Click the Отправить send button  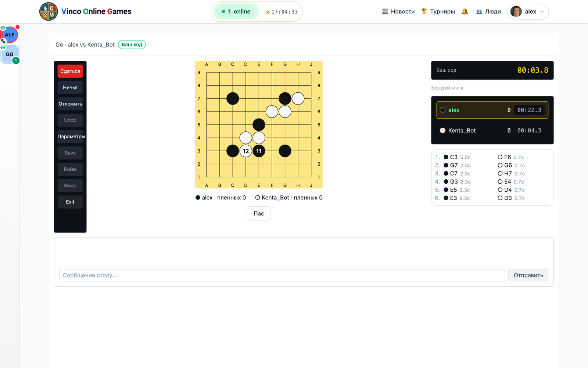coord(528,275)
